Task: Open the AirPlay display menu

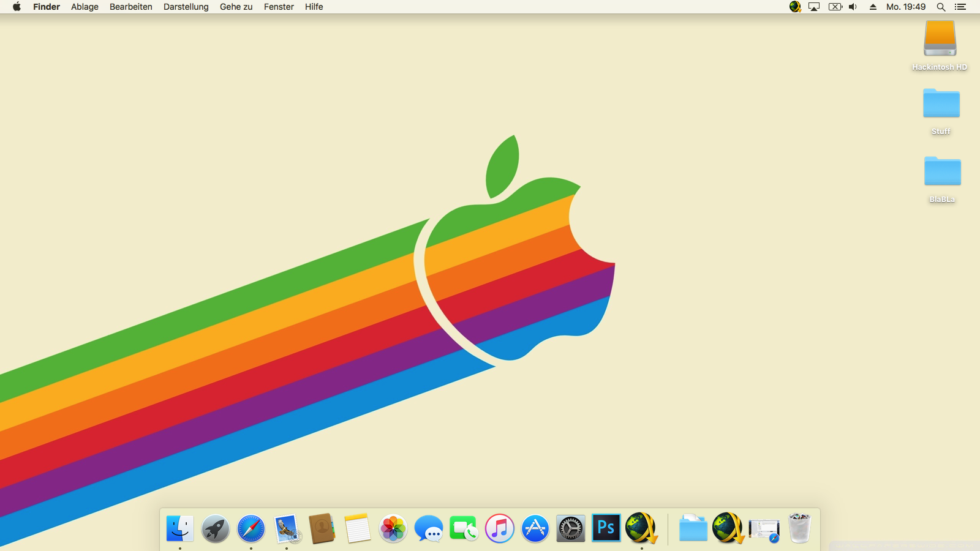Action: point(814,7)
